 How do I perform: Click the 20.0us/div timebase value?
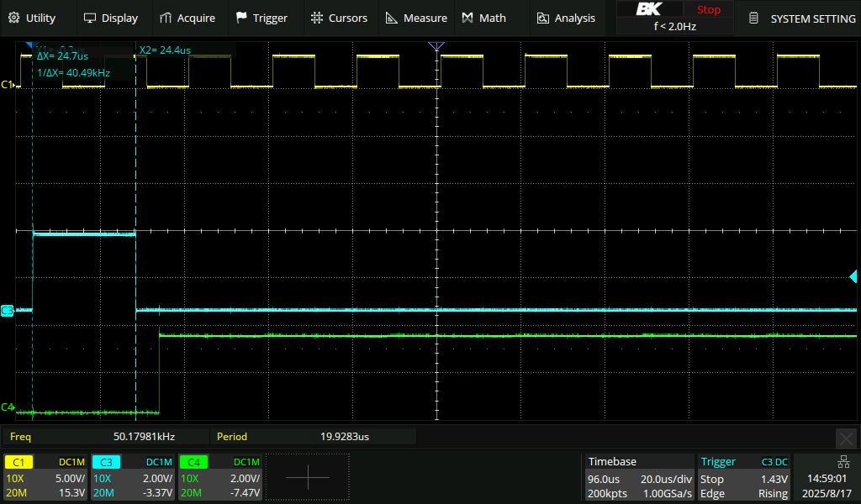[666, 480]
